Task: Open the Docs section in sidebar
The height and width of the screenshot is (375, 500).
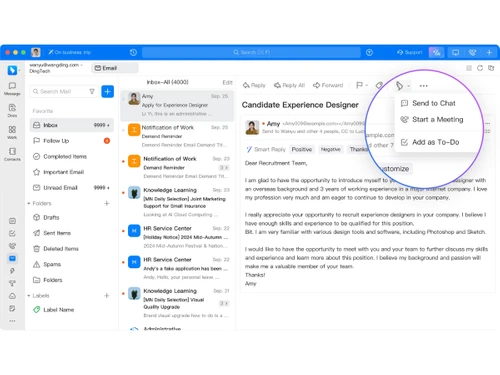Action: pos(12,110)
